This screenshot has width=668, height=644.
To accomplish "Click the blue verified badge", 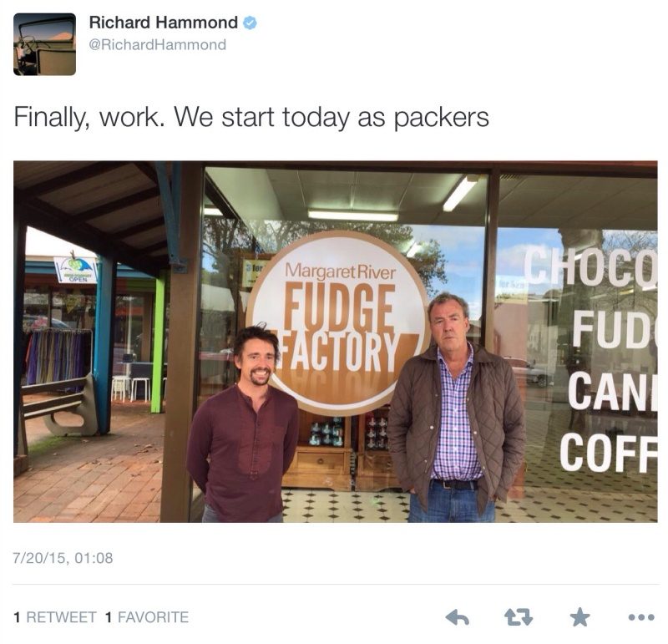I will click(x=250, y=23).
